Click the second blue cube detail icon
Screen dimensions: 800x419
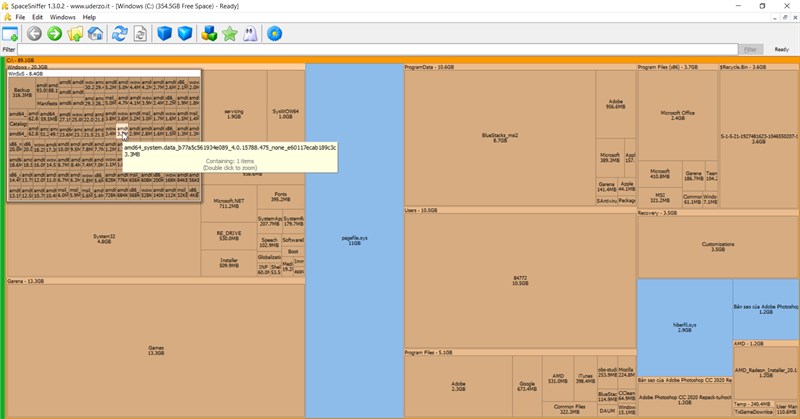pos(185,34)
